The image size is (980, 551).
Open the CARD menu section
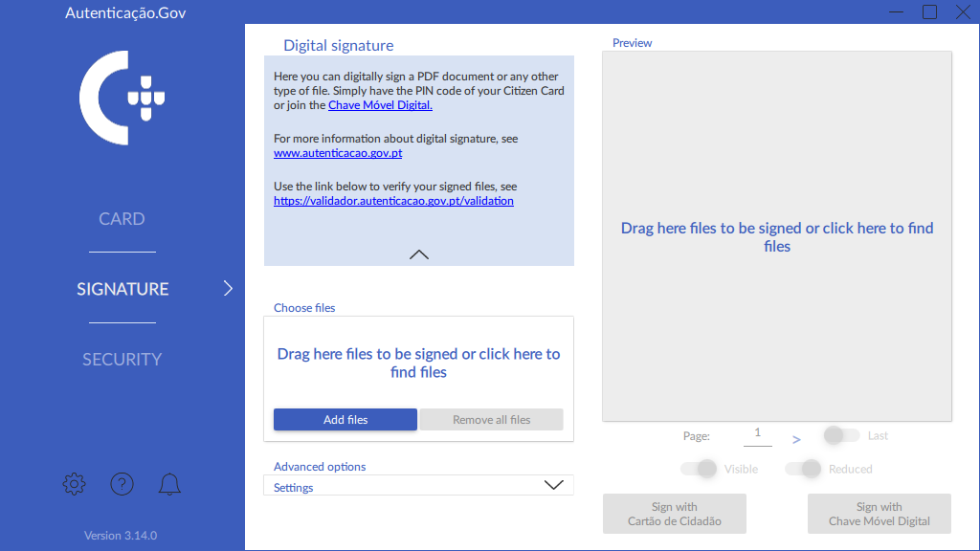pyautogui.click(x=122, y=219)
